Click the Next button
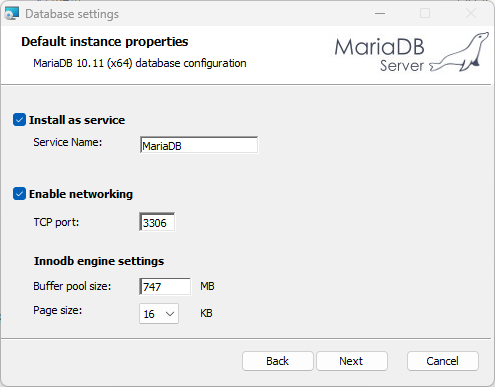The image size is (495, 387). (352, 361)
